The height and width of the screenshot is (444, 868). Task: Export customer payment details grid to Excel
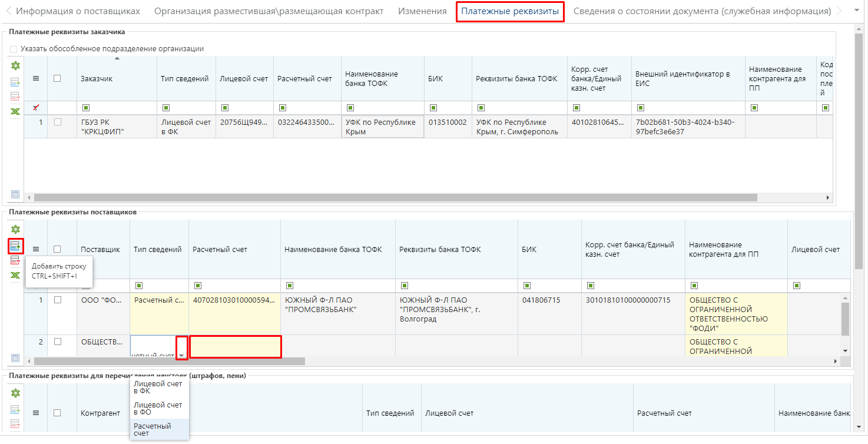click(15, 111)
